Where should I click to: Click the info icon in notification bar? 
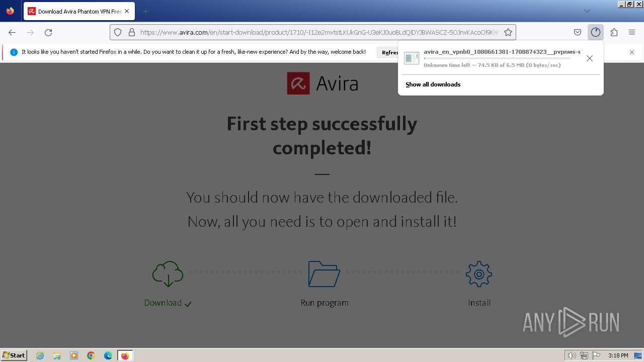14,52
